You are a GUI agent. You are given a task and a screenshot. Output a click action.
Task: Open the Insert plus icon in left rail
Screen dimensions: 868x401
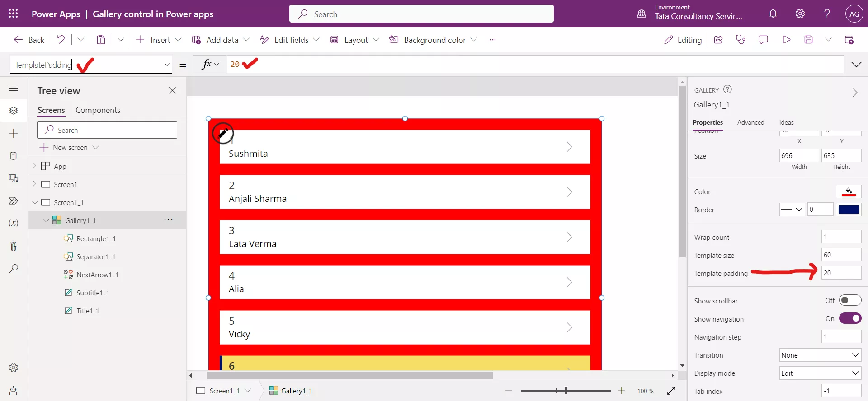[14, 133]
